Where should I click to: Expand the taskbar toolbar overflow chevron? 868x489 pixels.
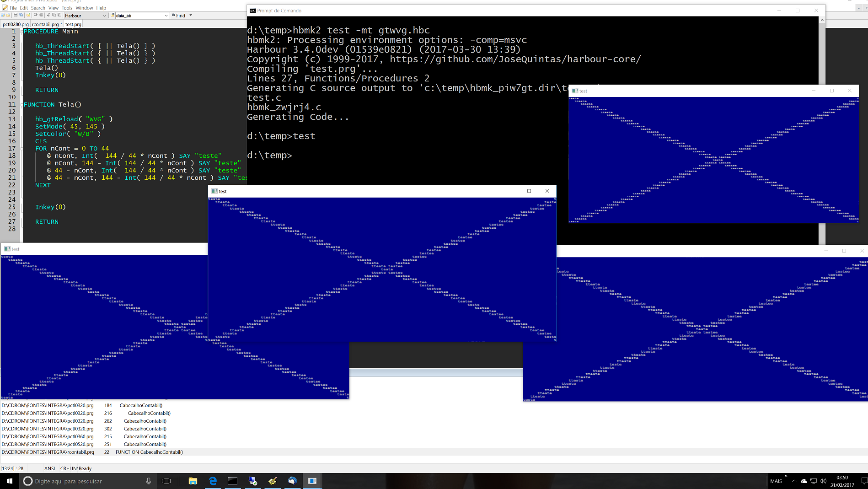coord(787,476)
